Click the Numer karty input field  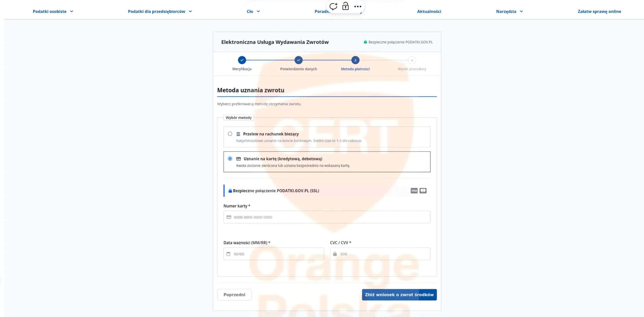327,217
